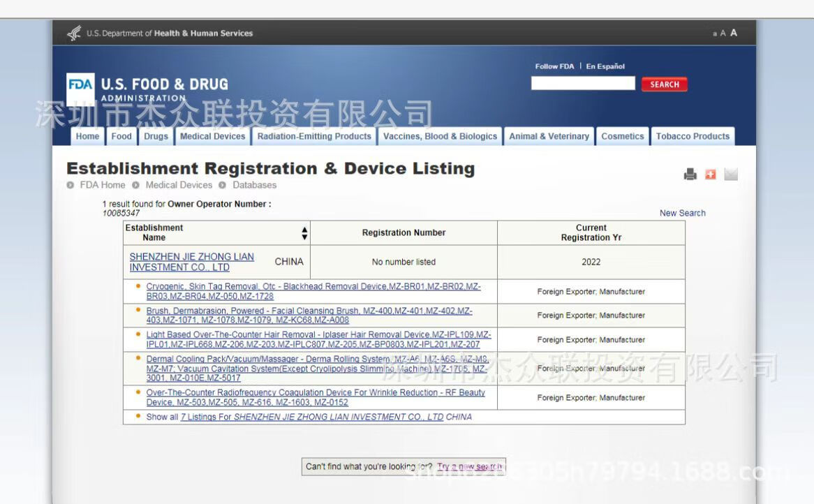Click the HHS eagle logo

(x=74, y=33)
